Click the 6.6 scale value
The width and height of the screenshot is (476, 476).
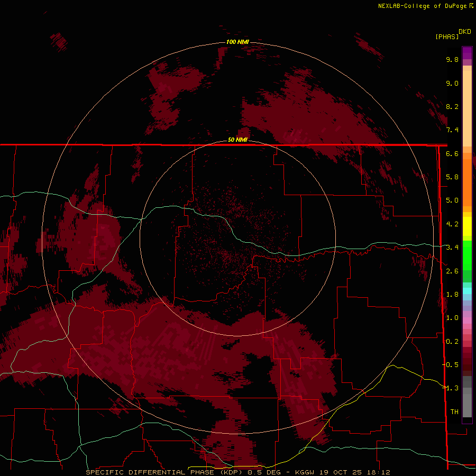pyautogui.click(x=452, y=154)
